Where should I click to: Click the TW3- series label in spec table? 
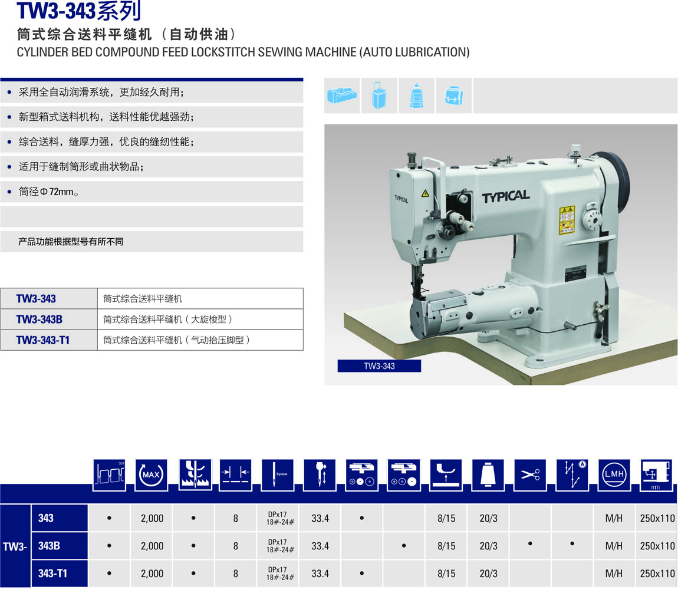pyautogui.click(x=15, y=546)
